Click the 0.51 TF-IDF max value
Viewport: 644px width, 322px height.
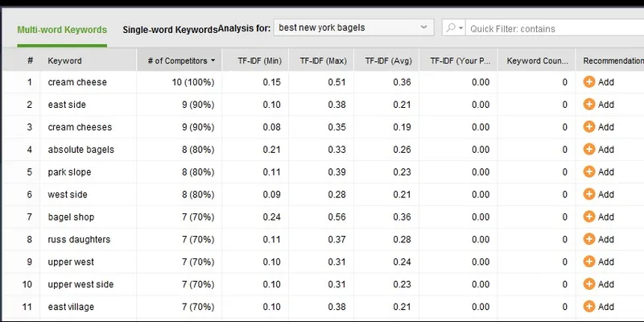[x=336, y=82]
